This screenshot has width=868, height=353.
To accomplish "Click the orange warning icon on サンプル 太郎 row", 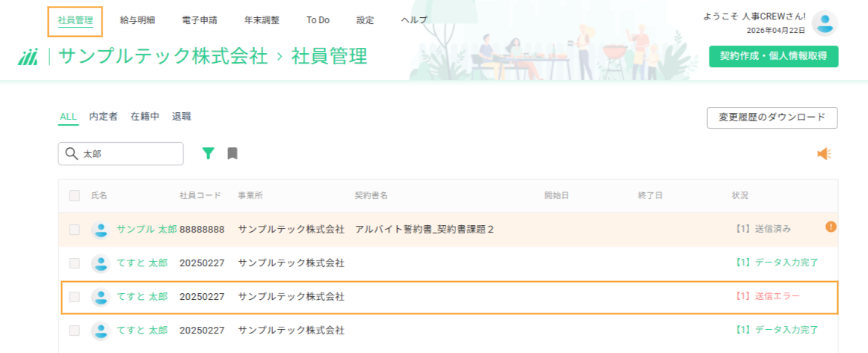I will point(831,226).
